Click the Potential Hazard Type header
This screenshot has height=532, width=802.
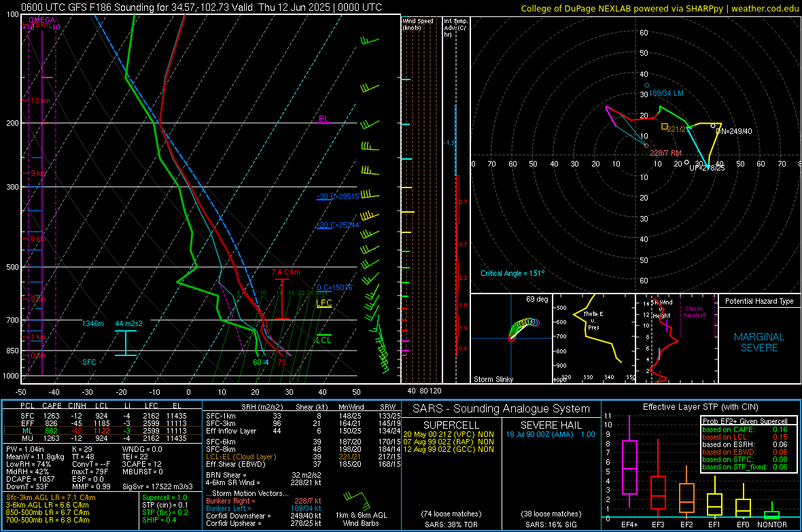(x=760, y=301)
